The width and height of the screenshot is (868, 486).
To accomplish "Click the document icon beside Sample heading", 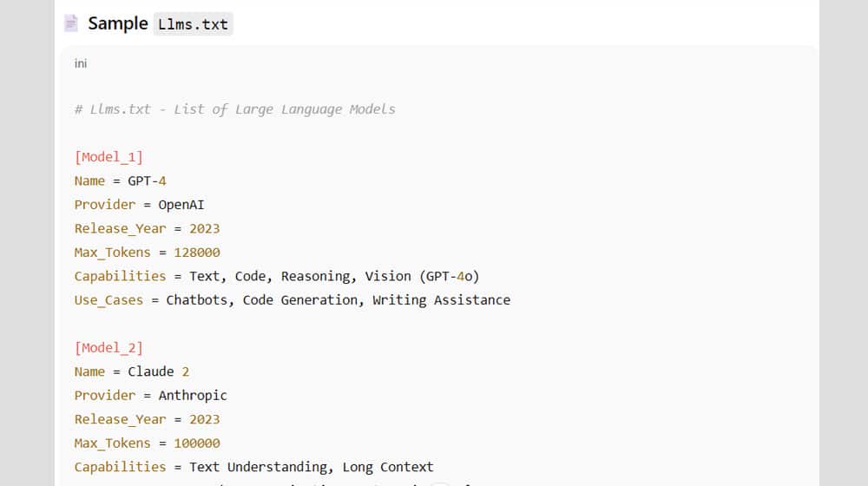I will (x=71, y=23).
